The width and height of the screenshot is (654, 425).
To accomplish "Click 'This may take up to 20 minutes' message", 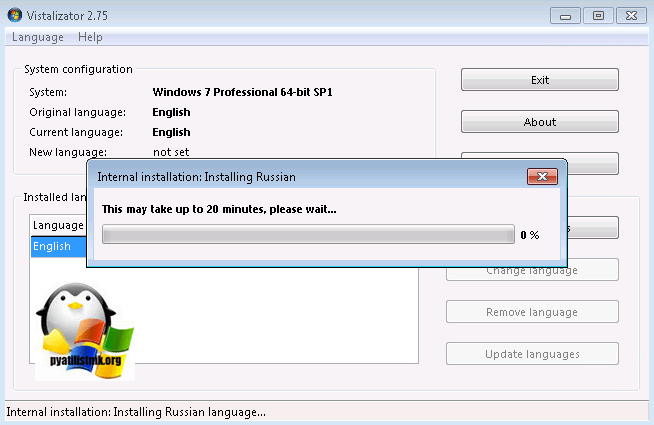I will (x=219, y=209).
